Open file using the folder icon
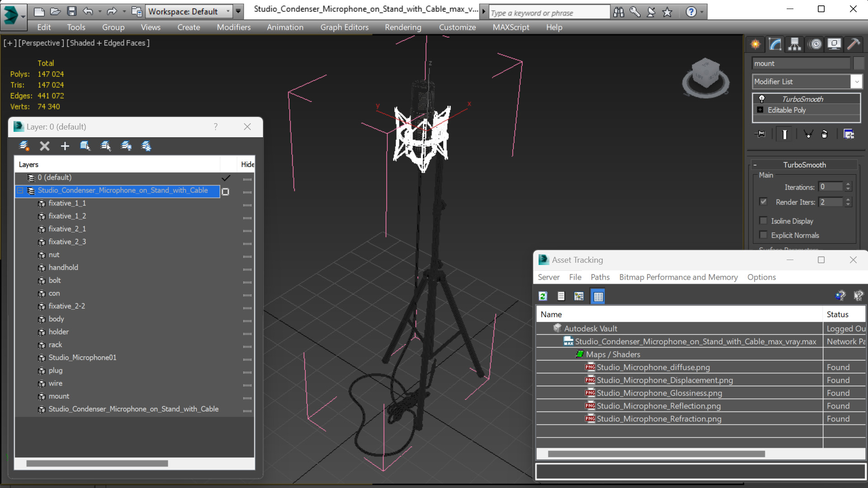The image size is (868, 488). pos(55,11)
